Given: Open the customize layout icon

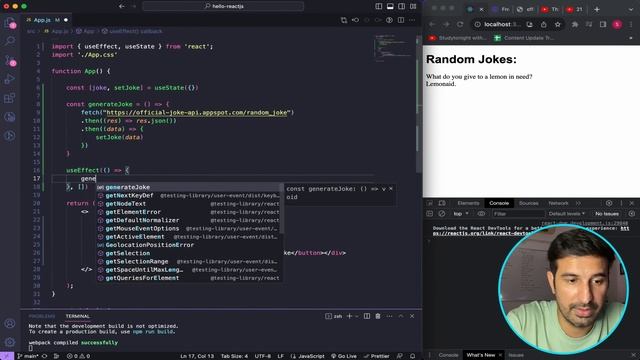Looking at the screenshot, I should (413, 6).
